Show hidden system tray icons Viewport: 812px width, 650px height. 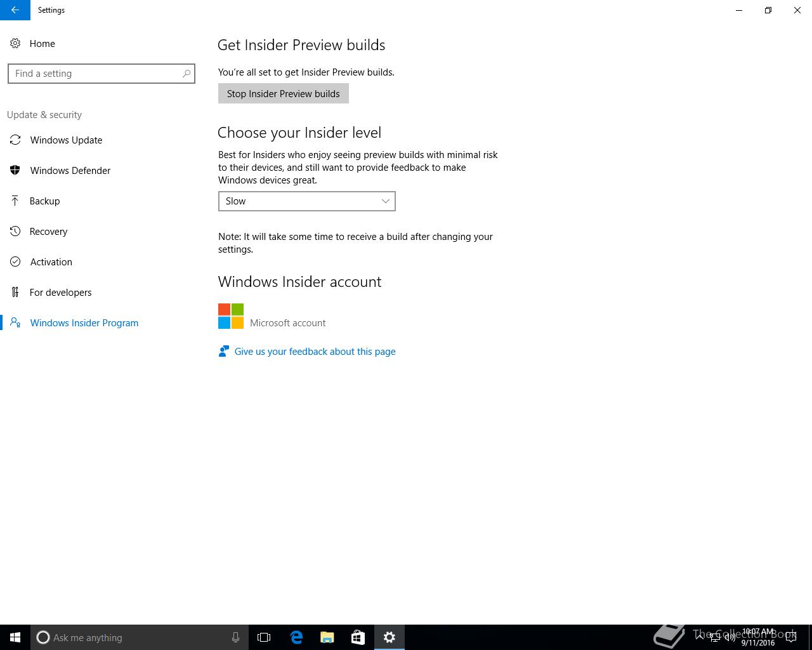[x=700, y=637]
